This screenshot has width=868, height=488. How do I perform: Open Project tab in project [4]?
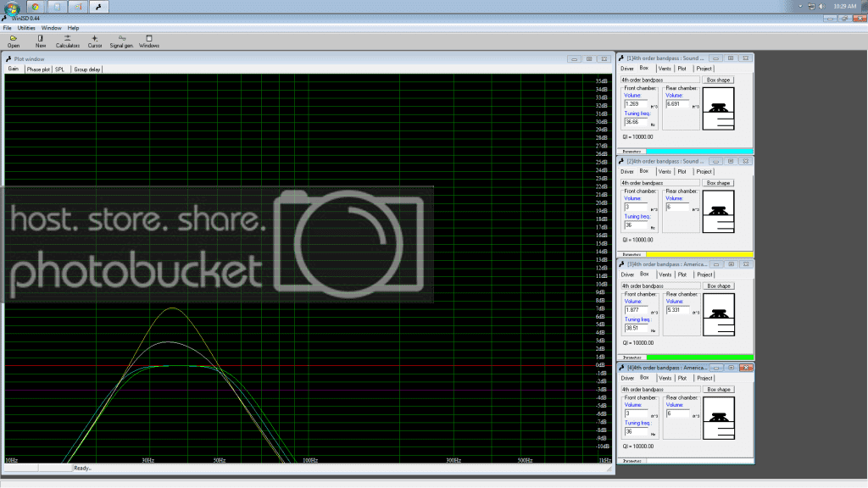[704, 378]
